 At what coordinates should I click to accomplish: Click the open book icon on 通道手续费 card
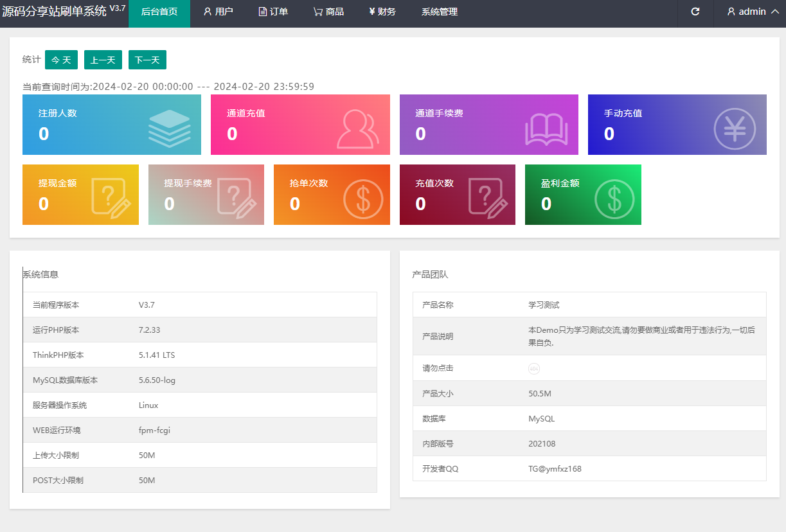click(x=546, y=130)
